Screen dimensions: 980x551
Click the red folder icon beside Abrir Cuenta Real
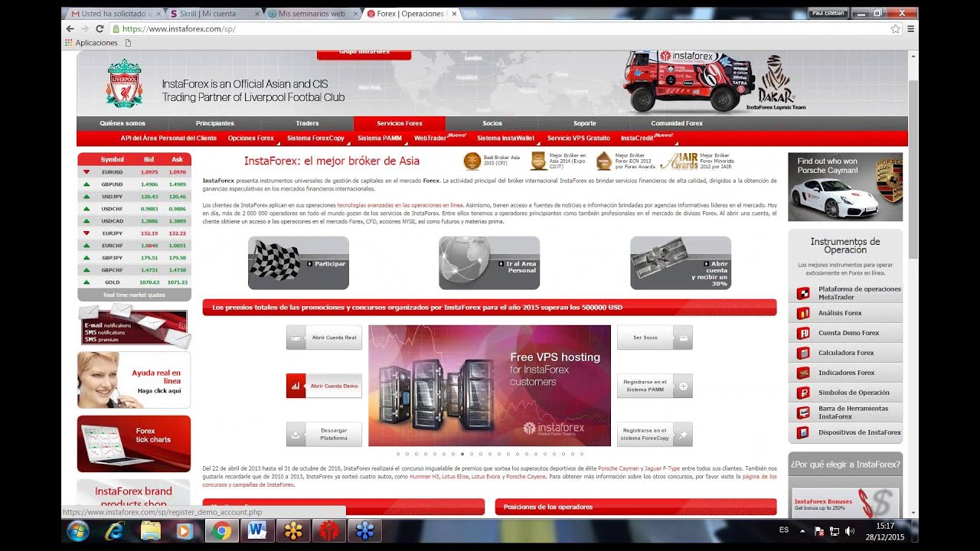(x=296, y=337)
